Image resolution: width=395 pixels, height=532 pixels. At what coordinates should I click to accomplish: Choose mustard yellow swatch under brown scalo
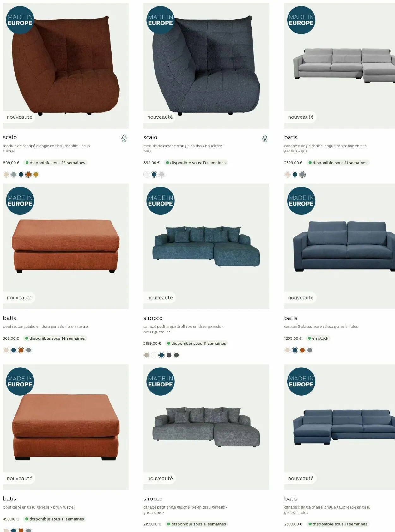pyautogui.click(x=36, y=174)
